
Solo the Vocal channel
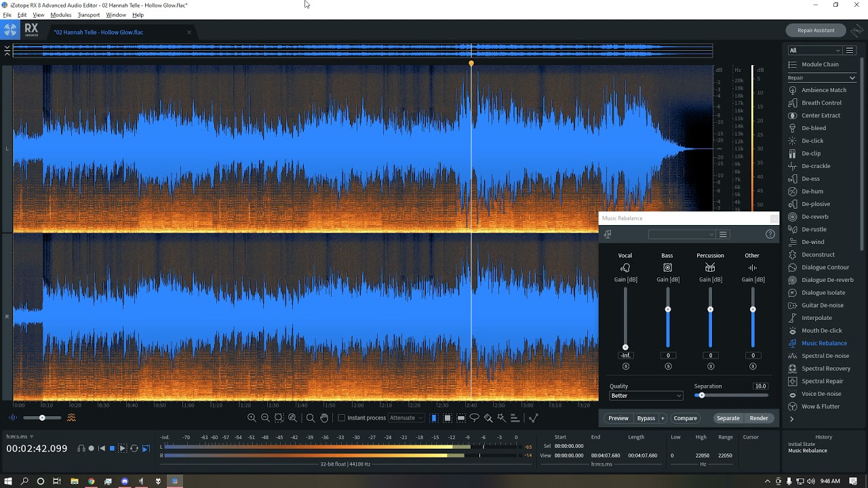(x=625, y=367)
